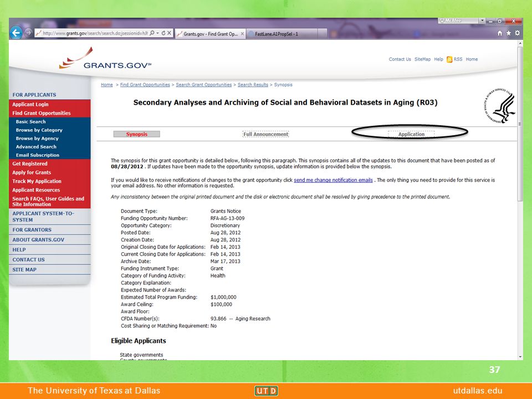This screenshot has width=532, height=399.
Task: Click the McAfee toolbar button
Action: click(x=458, y=21)
